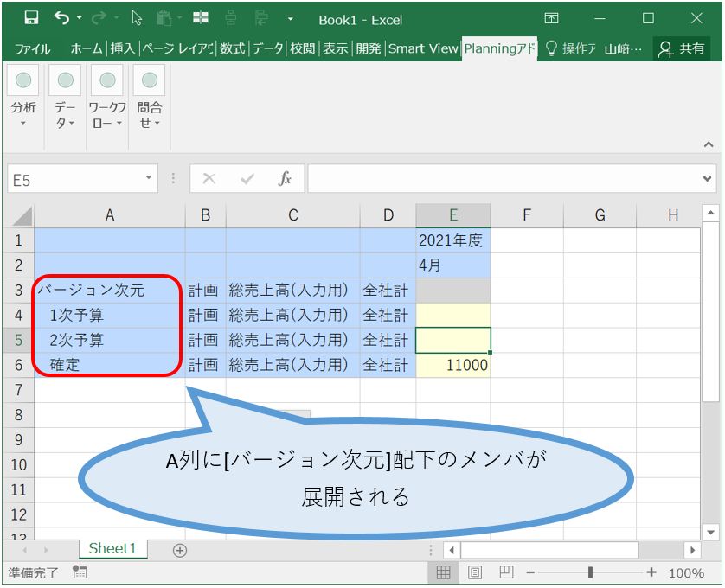Screen dimensions: 725x588
Task: Switch to Page Layout view icon
Action: coord(475,572)
